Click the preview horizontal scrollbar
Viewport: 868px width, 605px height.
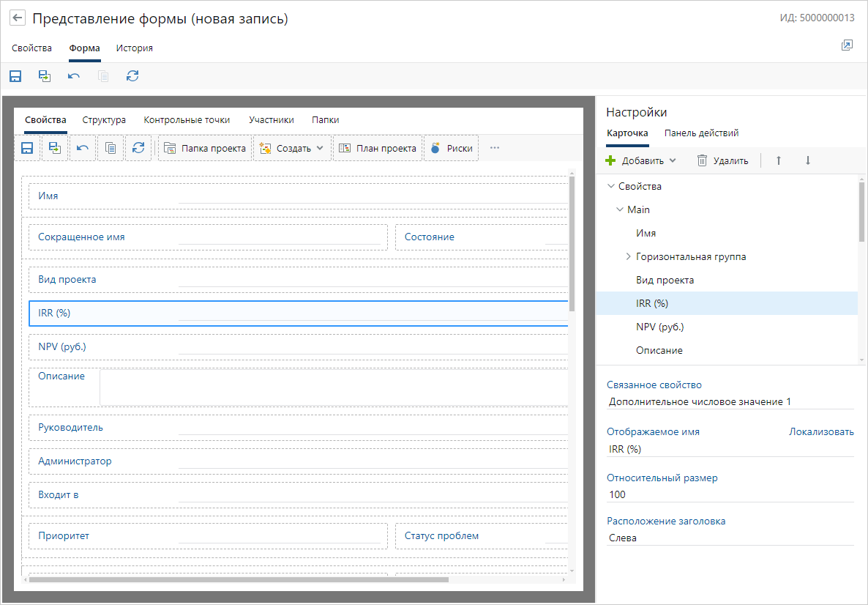point(238,579)
